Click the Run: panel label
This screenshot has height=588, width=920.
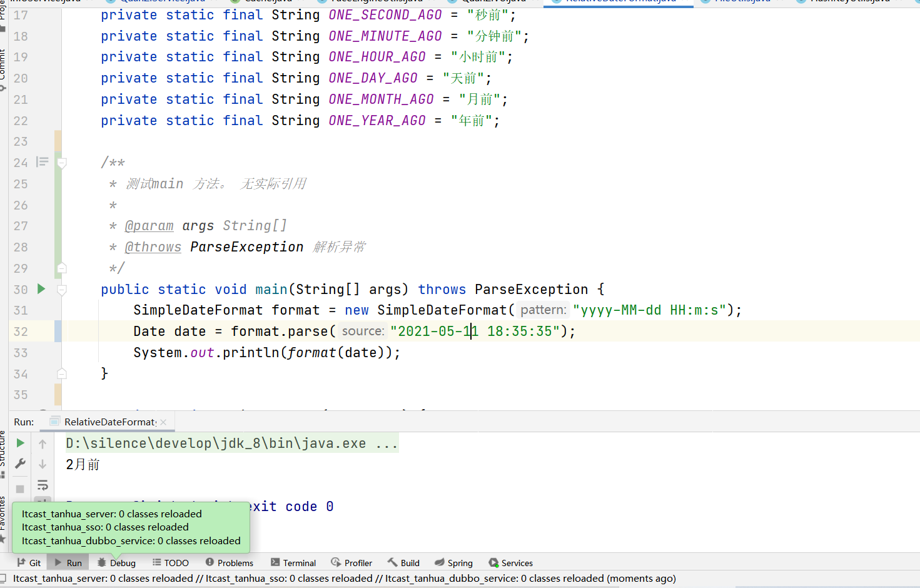[x=24, y=422]
